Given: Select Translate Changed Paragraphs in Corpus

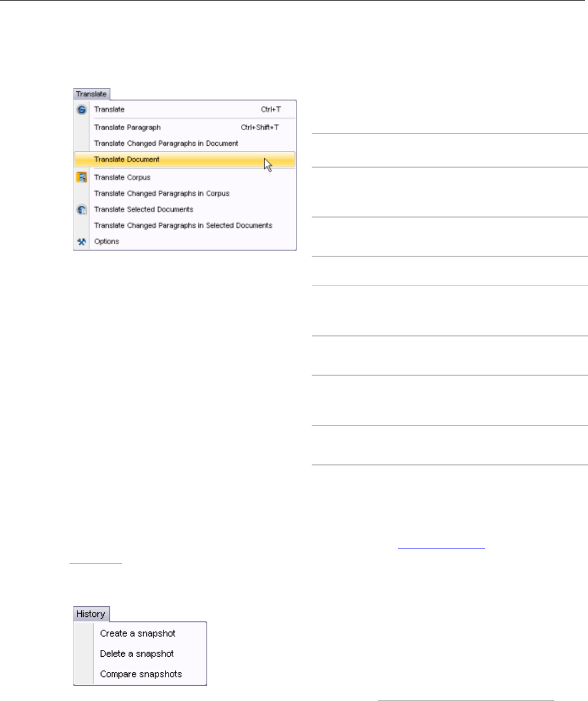Looking at the screenshot, I should pyautogui.click(x=185, y=193).
